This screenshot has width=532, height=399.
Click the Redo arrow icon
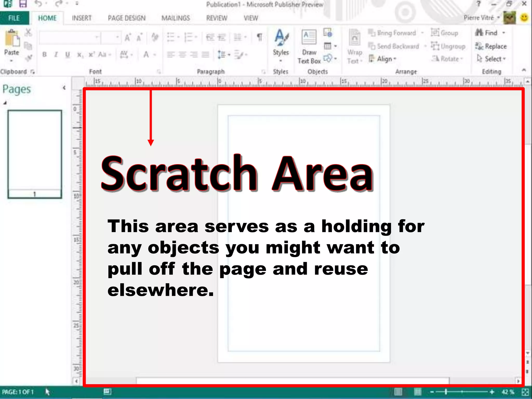tap(59, 4)
